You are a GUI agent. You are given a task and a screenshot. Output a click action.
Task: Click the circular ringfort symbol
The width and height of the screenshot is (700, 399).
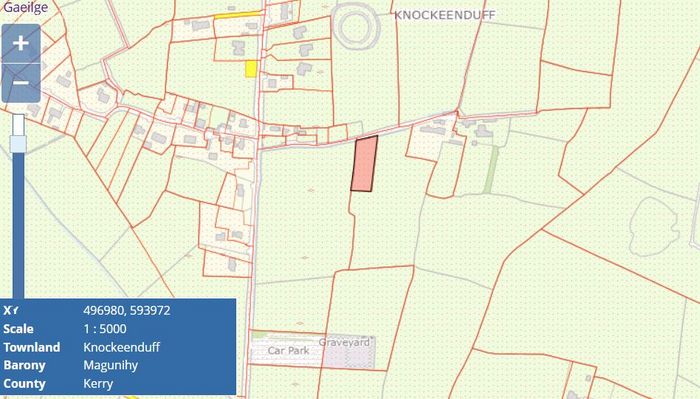(356, 28)
